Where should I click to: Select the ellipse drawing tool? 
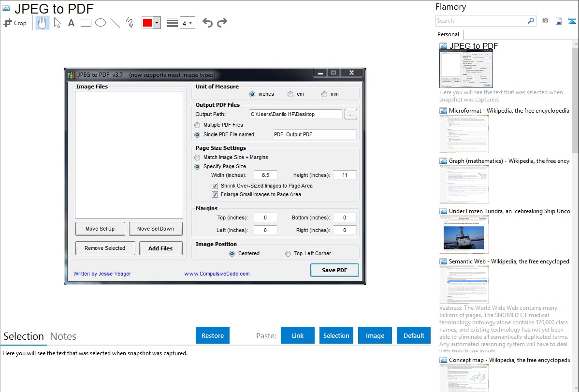(x=101, y=23)
